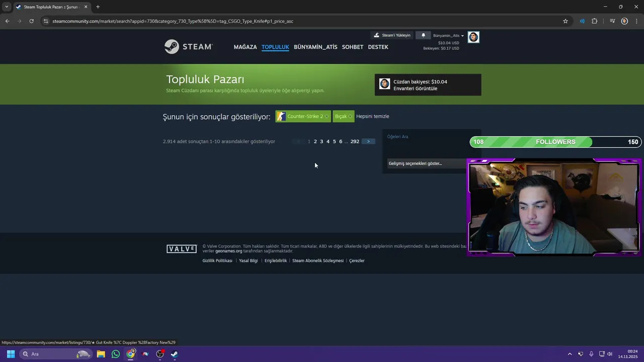Click the Followers progress bar overlay
This screenshot has height=362, width=644.
point(555,142)
